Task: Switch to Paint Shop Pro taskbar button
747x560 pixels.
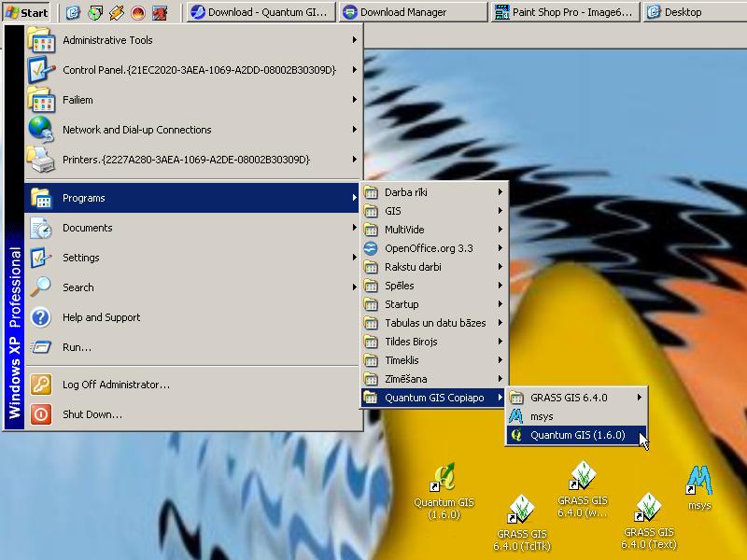Action: coord(565,12)
